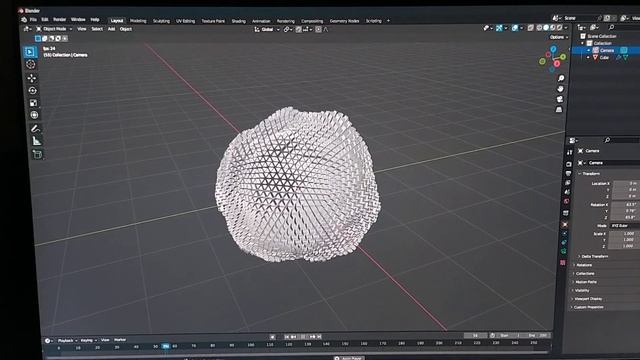Open the World properties tab
640x360 pixels.
tap(567, 201)
